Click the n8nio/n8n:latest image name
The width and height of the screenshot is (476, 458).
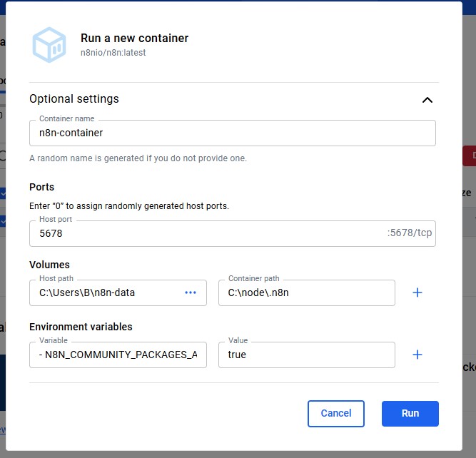point(113,53)
